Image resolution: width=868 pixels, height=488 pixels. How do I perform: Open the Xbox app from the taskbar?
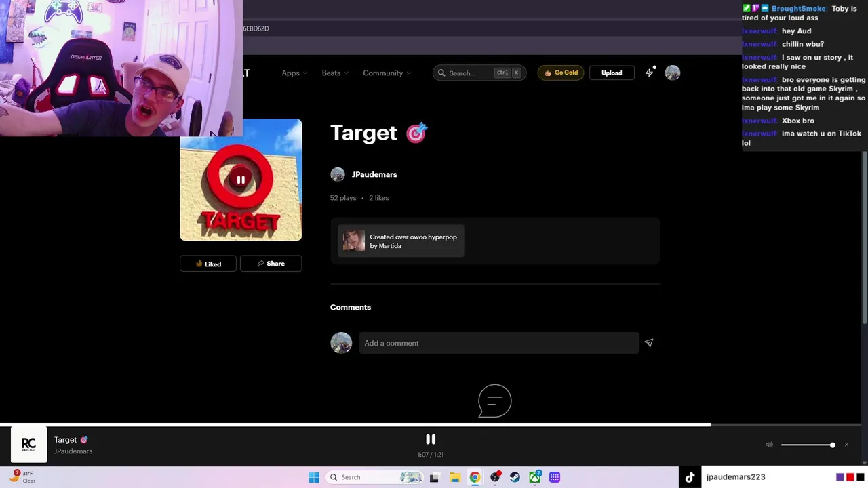click(535, 477)
